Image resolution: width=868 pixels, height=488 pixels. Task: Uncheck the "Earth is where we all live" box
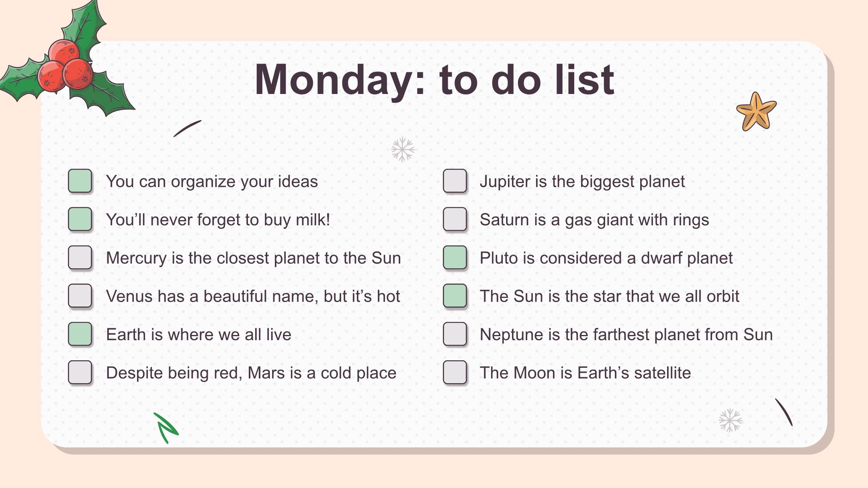pyautogui.click(x=80, y=334)
